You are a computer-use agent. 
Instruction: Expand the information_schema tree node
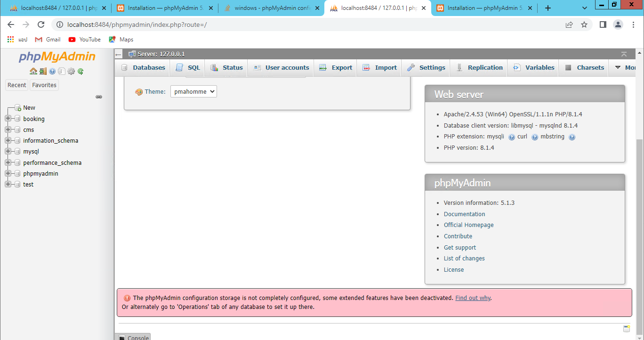pyautogui.click(x=8, y=140)
